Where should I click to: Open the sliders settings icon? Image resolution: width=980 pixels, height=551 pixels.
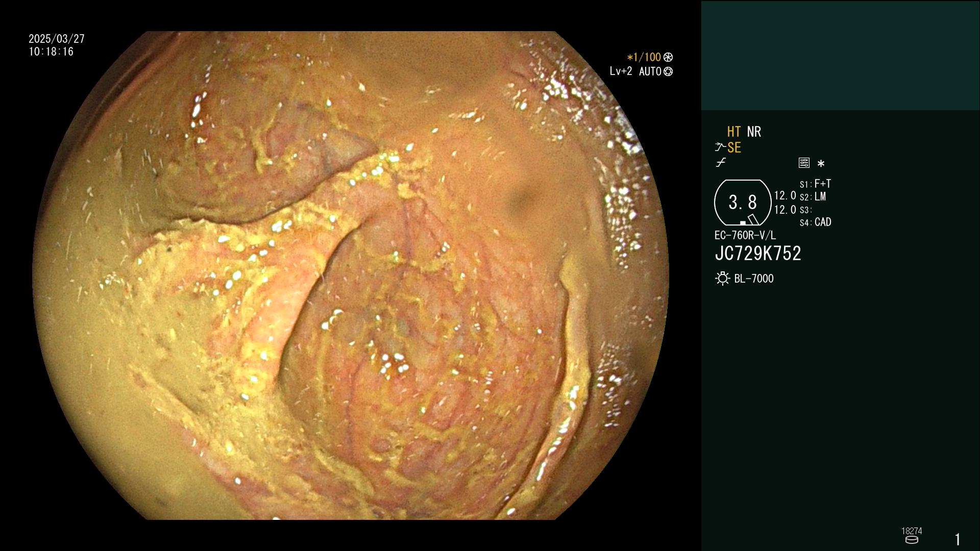tap(804, 163)
